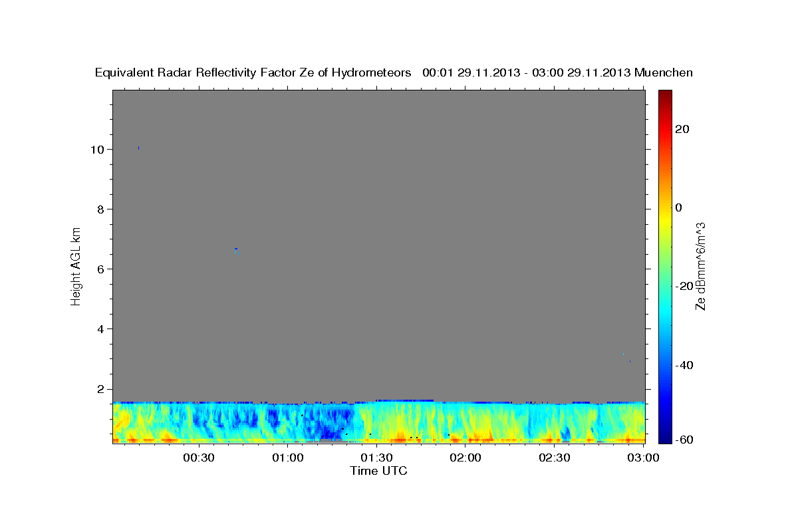Click the time tick label '02:00'
Screen dimensions: 798x532
(466, 458)
